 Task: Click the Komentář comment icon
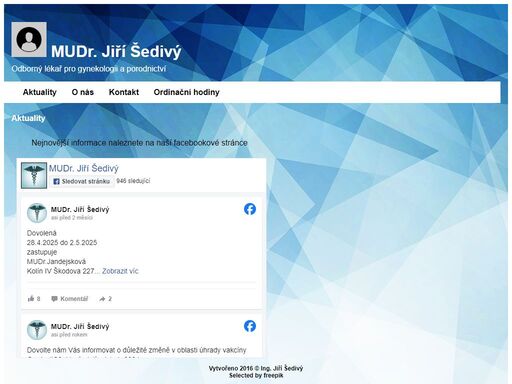click(54, 299)
